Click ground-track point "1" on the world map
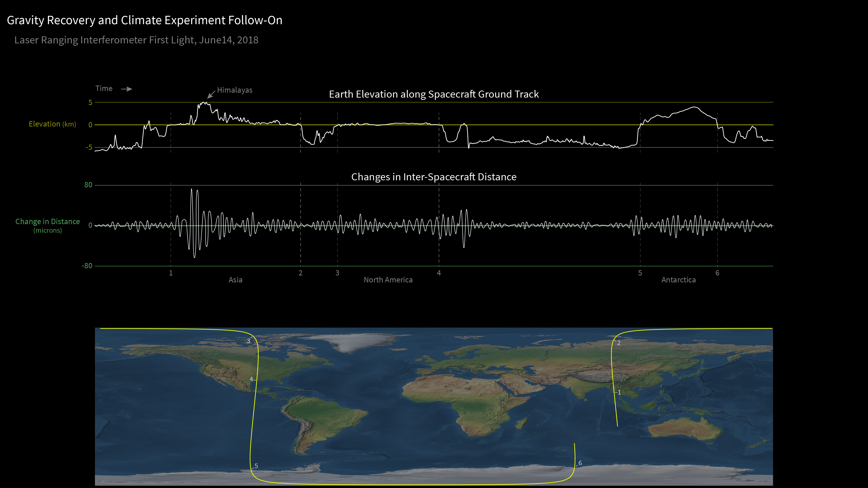The width and height of the screenshot is (868, 488). (x=619, y=392)
